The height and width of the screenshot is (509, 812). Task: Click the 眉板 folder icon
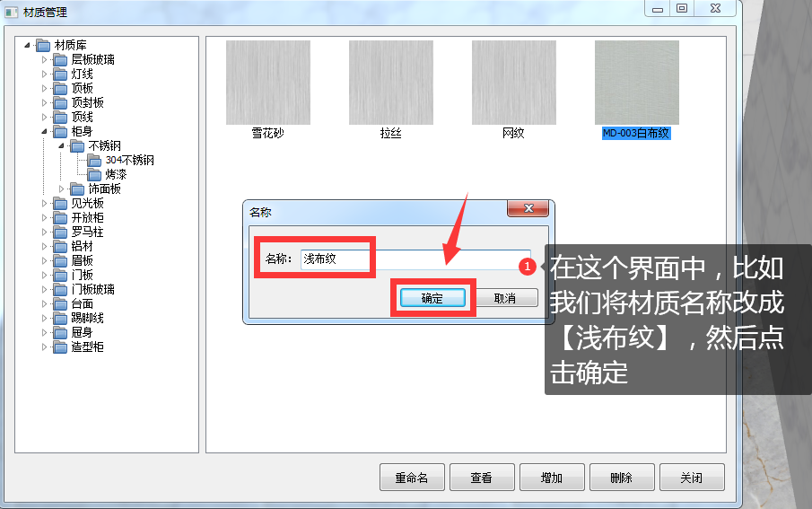pyautogui.click(x=60, y=260)
